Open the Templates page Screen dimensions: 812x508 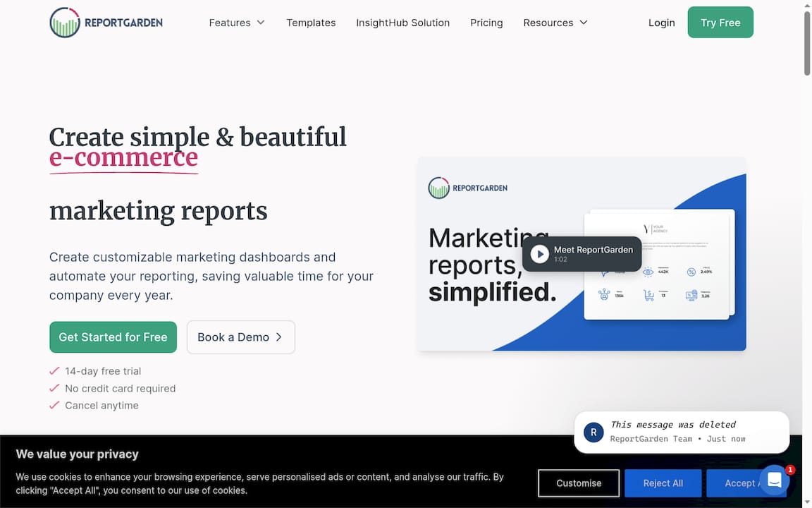[311, 23]
